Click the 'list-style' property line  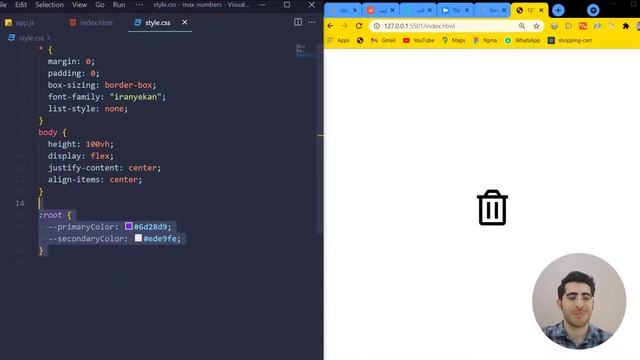coord(88,109)
